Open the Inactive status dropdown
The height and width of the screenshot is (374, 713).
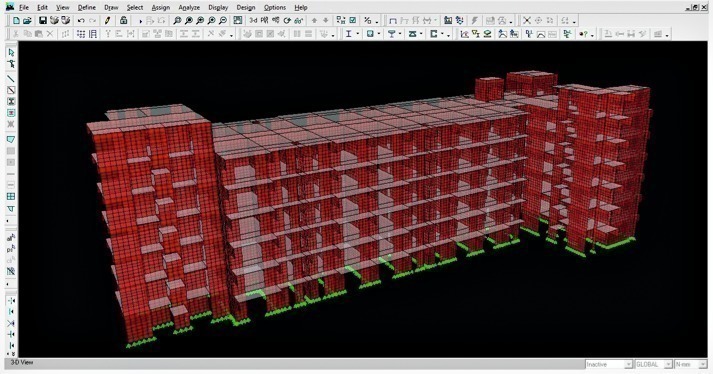click(x=608, y=364)
